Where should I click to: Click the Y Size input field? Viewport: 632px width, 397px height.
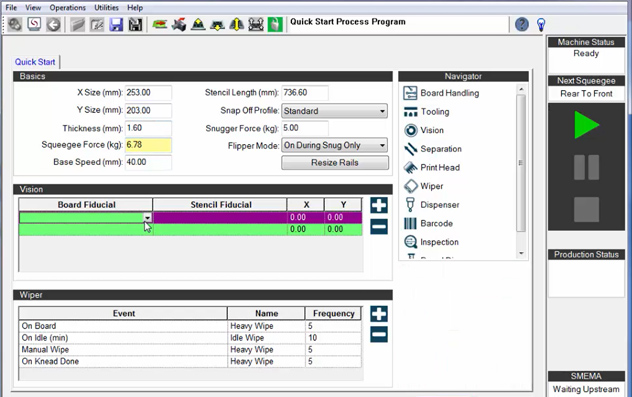(x=148, y=110)
